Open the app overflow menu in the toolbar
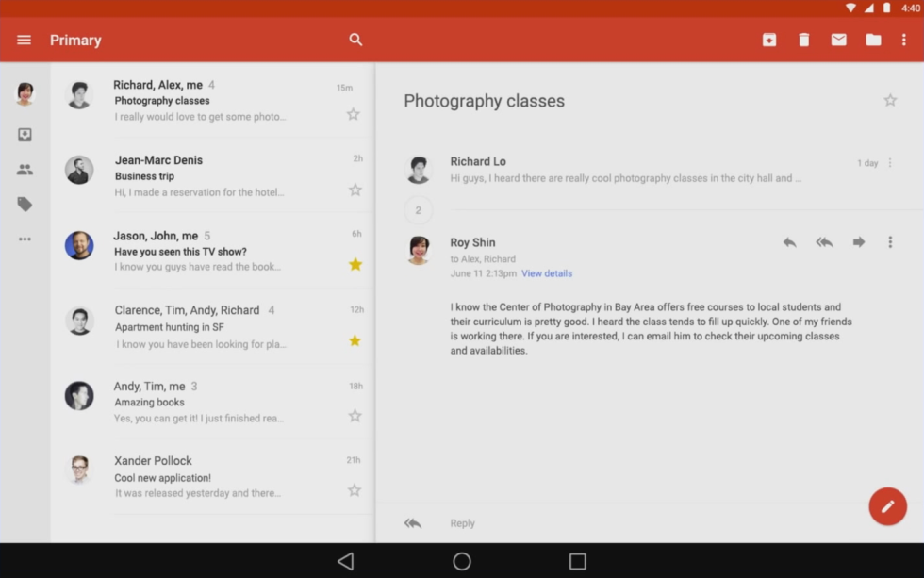 click(x=906, y=40)
